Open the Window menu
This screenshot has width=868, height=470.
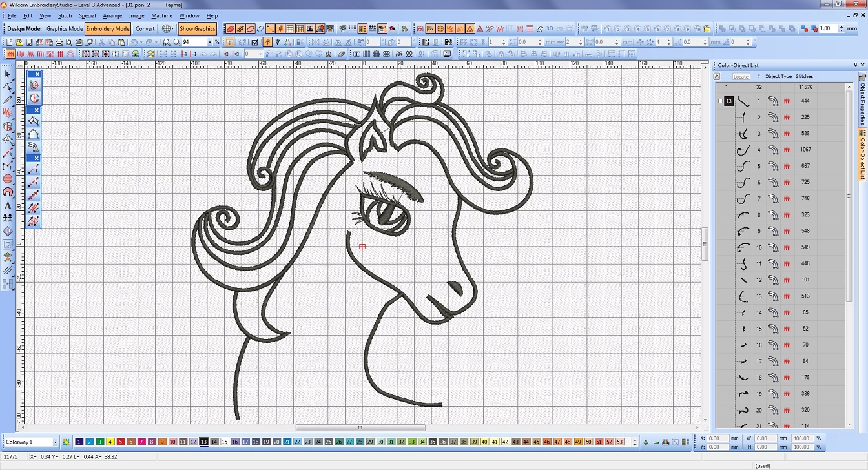(x=189, y=15)
